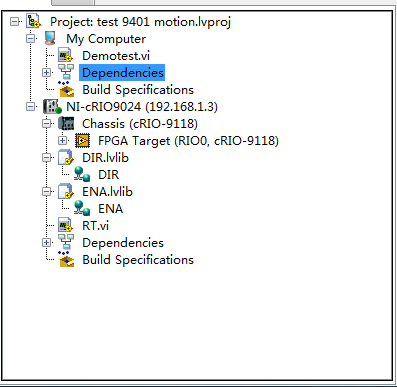Click the FPGA Target chip icon
This screenshot has height=387, width=397.
(82, 140)
